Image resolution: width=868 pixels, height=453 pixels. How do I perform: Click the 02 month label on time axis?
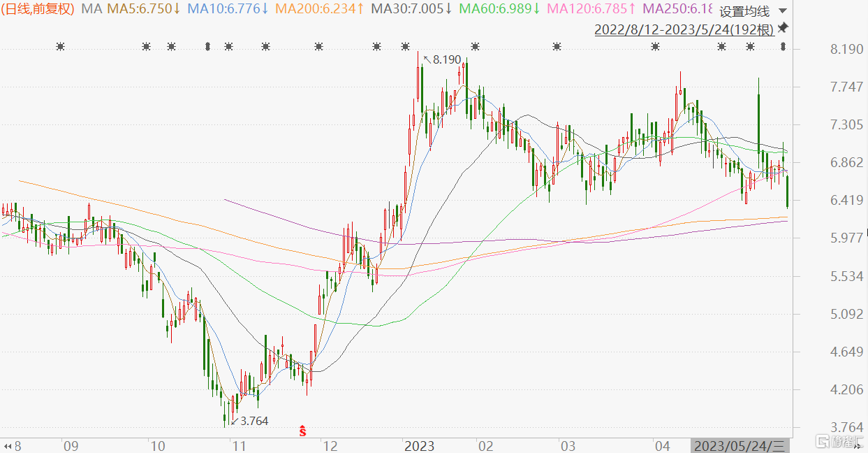tap(486, 445)
